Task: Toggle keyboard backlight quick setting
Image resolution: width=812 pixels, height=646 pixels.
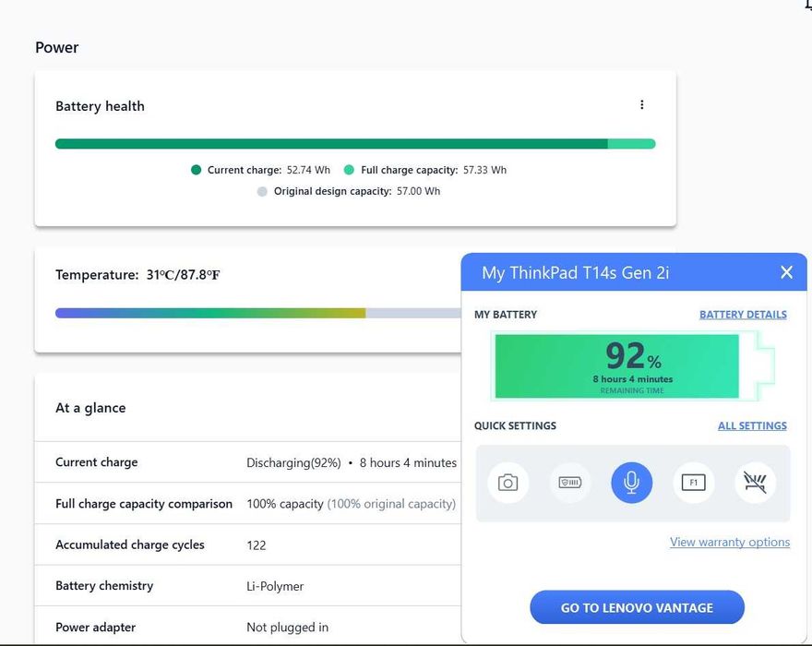Action: pyautogui.click(x=755, y=483)
